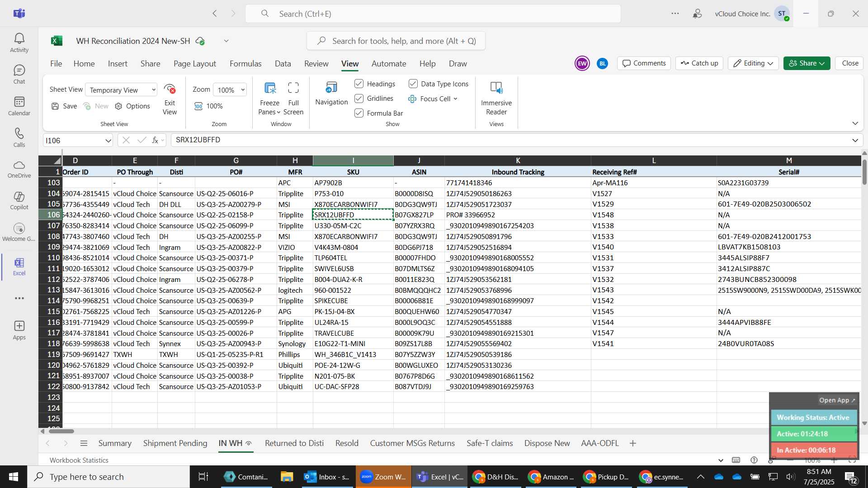Open Calls in Teams sidebar

(x=19, y=138)
